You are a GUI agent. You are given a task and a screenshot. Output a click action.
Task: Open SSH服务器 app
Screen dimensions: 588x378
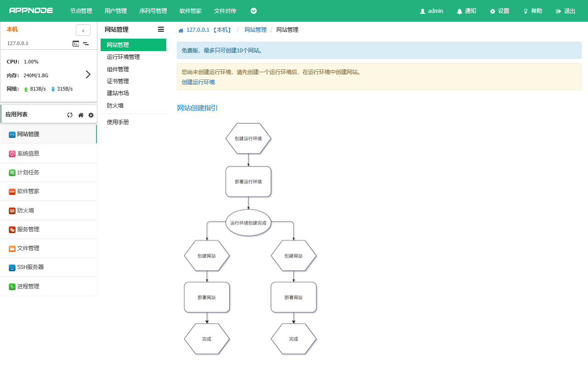(x=49, y=267)
